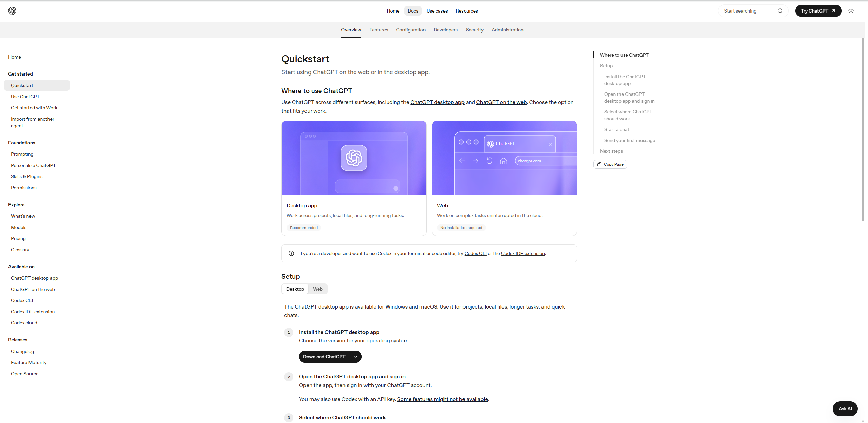The image size is (868, 423).
Task: Open Glossary in the sidebar
Action: click(20, 250)
